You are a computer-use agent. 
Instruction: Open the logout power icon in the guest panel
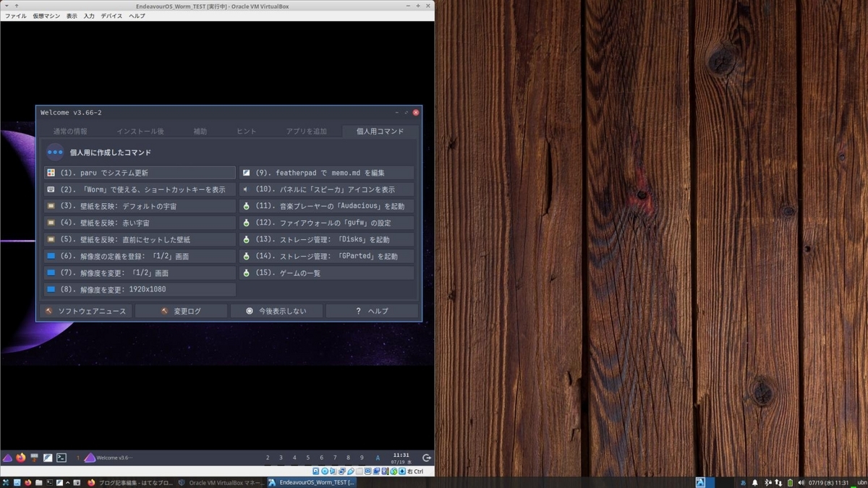tap(427, 458)
